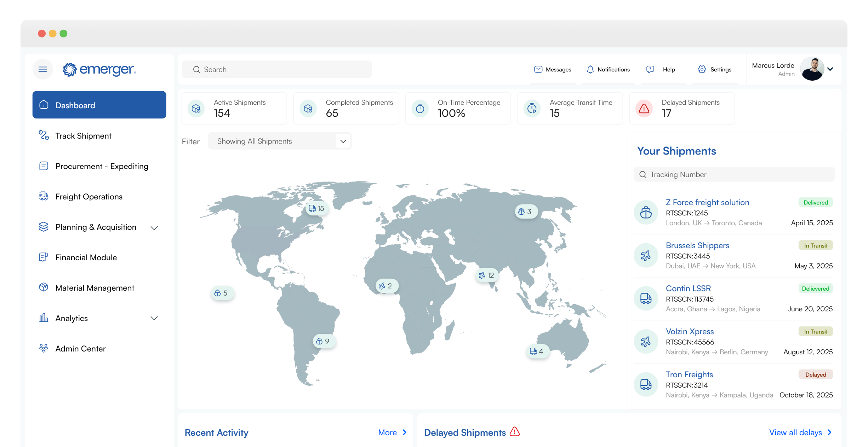Check Notifications via the bell icon
The image size is (868, 447).
[x=590, y=69]
